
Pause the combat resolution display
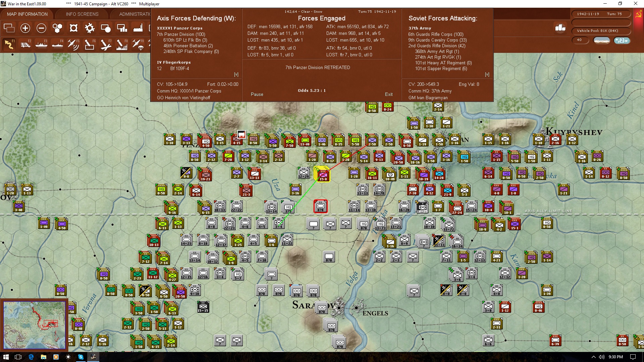click(x=257, y=95)
